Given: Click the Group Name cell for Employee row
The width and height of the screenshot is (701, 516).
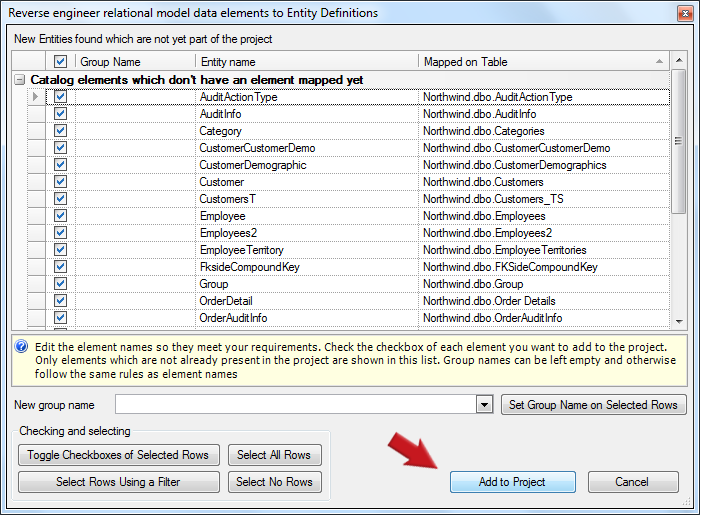Looking at the screenshot, I should click(x=135, y=216).
